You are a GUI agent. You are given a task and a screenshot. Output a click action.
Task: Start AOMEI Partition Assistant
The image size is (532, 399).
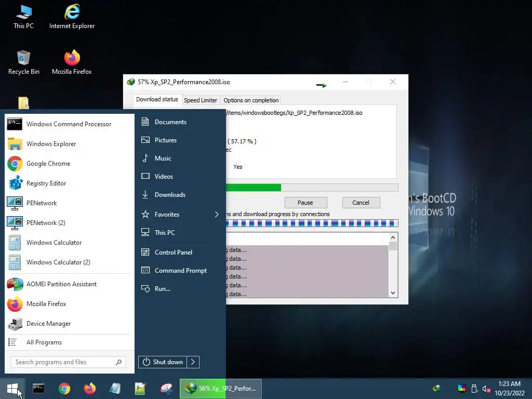click(x=69, y=284)
